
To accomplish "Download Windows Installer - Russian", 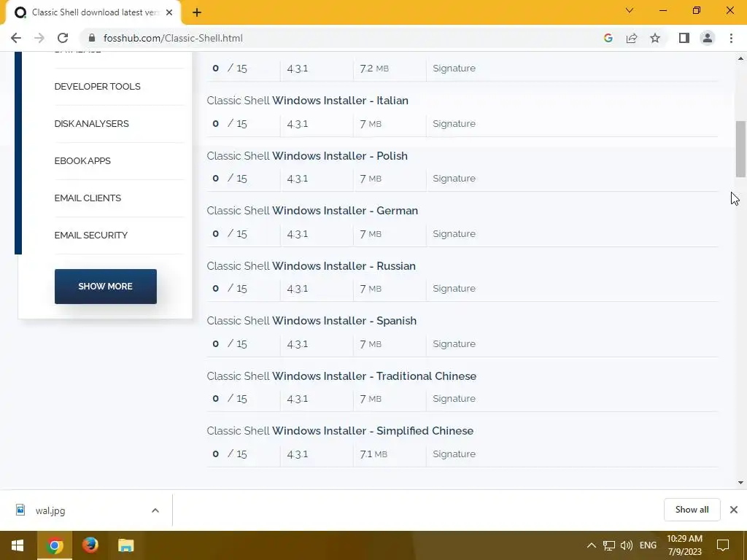I will click(x=311, y=265).
